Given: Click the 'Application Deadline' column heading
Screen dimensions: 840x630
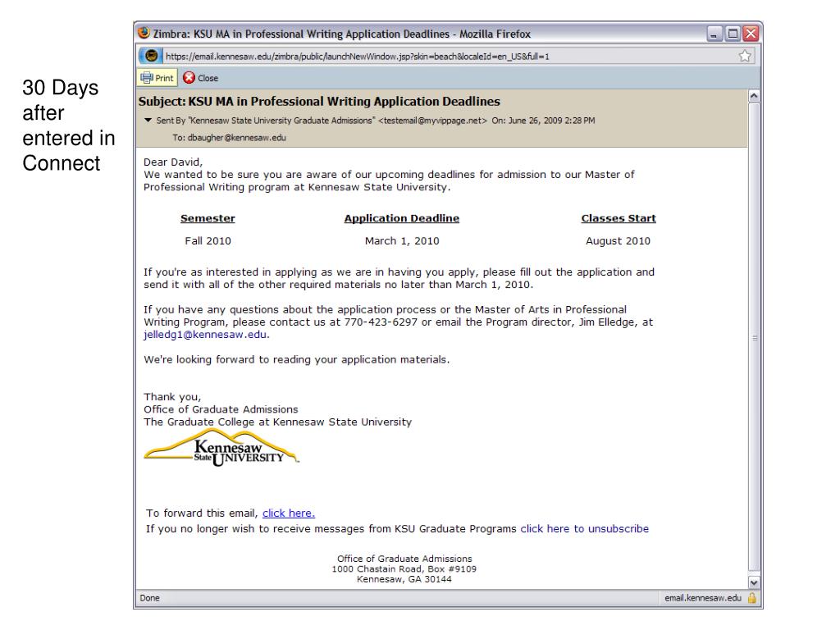Looking at the screenshot, I should coord(402,218).
